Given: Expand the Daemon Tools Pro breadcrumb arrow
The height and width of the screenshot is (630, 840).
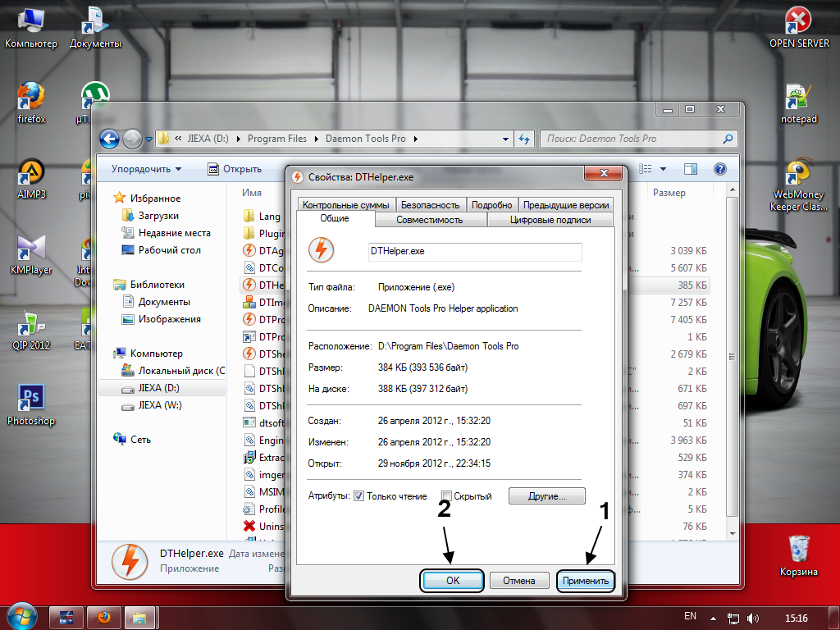Looking at the screenshot, I should 415,139.
